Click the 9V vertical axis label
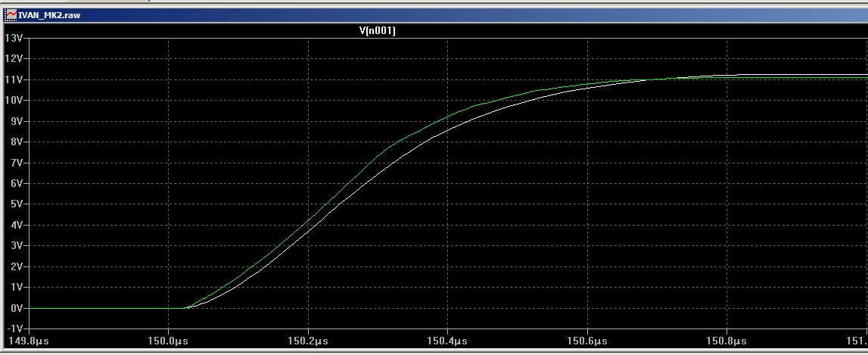 pyautogui.click(x=17, y=120)
